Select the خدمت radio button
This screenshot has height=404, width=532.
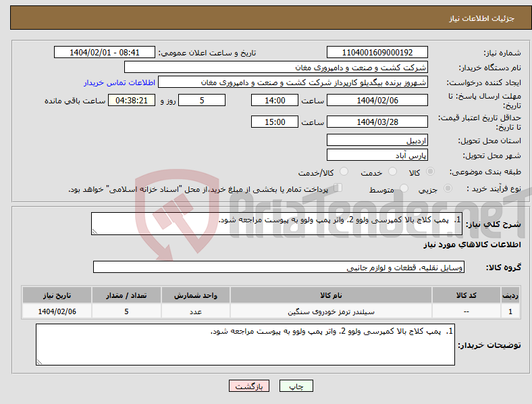click(392, 172)
